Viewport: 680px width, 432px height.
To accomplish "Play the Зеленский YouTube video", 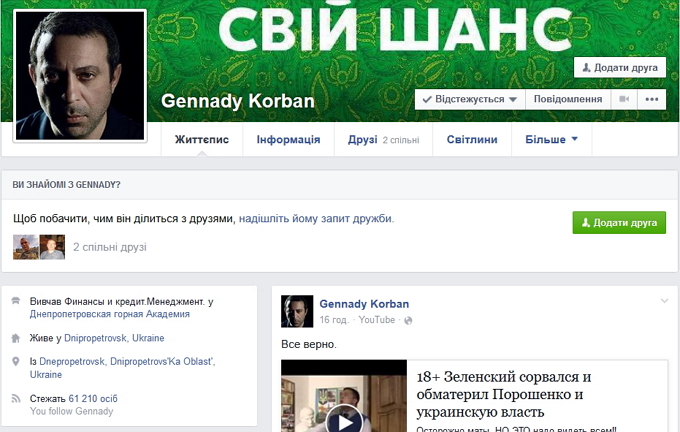I will pos(344,421).
